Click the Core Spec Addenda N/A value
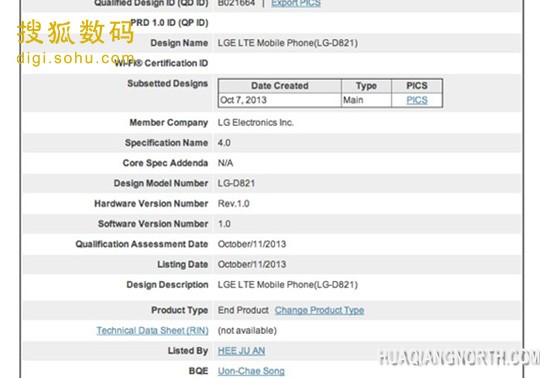The image size is (550, 378). (x=226, y=163)
